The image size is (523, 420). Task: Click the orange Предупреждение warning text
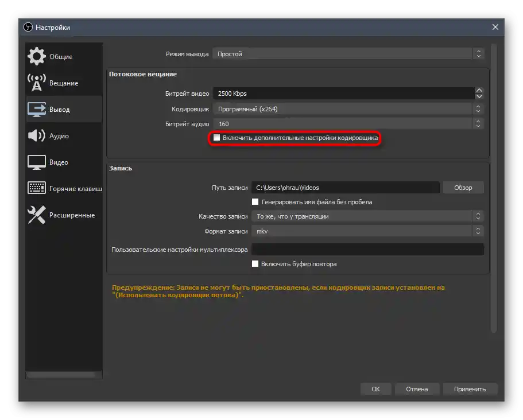coord(278,291)
